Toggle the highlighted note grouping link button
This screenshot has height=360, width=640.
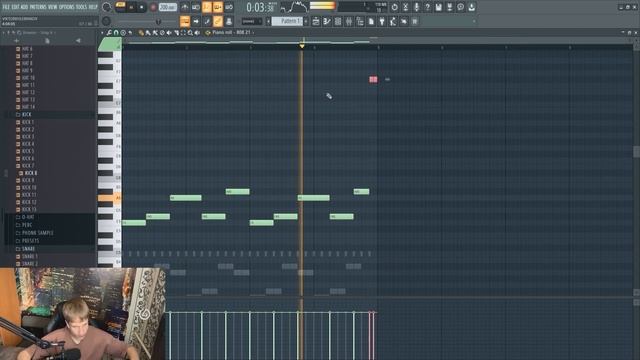point(218,21)
